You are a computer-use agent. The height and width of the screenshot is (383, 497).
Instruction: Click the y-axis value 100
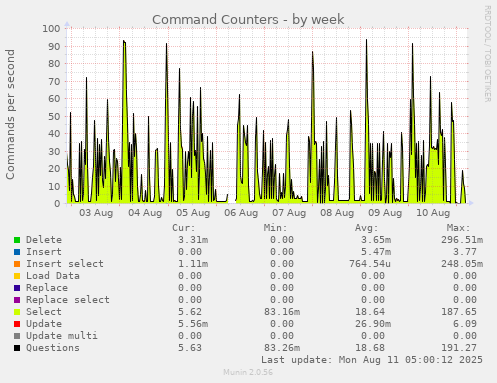pos(51,28)
